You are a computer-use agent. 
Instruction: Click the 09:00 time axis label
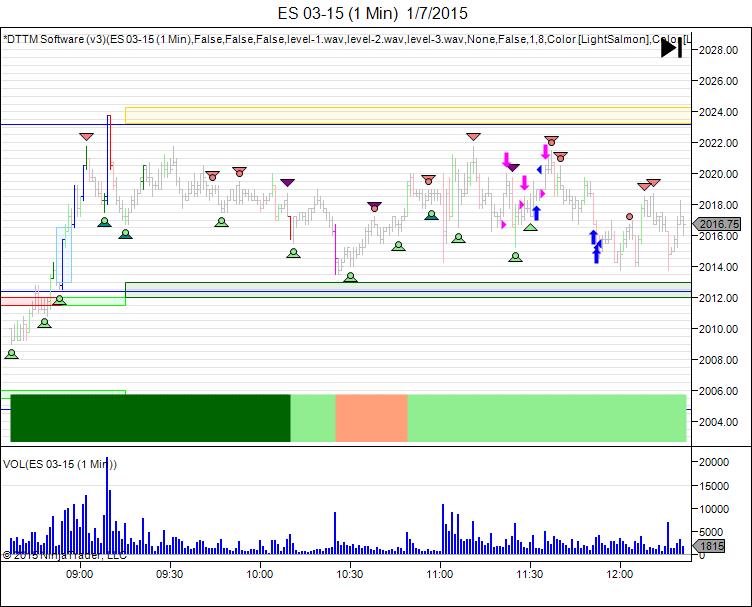point(80,574)
